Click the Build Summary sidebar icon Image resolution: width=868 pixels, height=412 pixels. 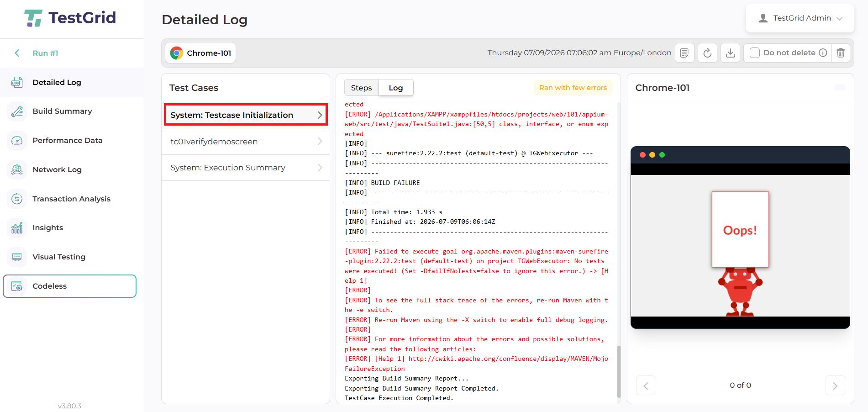click(x=17, y=111)
